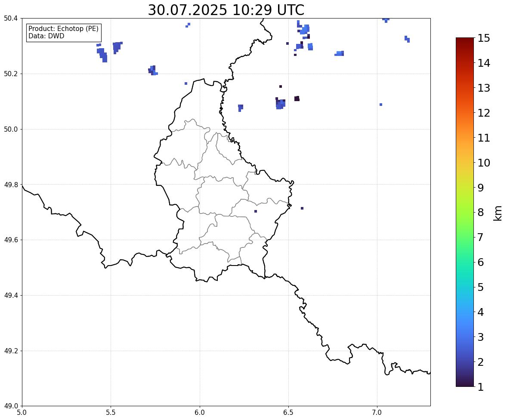This screenshot has height=420, width=507.
Task: Click the colorbar tick label 15
Action: point(484,38)
